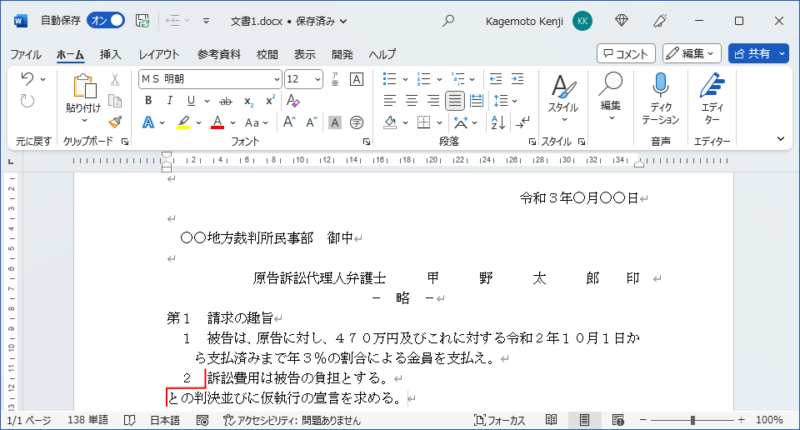Open the 校閲 ribbon tab
Viewport: 800px width, 430px height.
pyautogui.click(x=267, y=54)
